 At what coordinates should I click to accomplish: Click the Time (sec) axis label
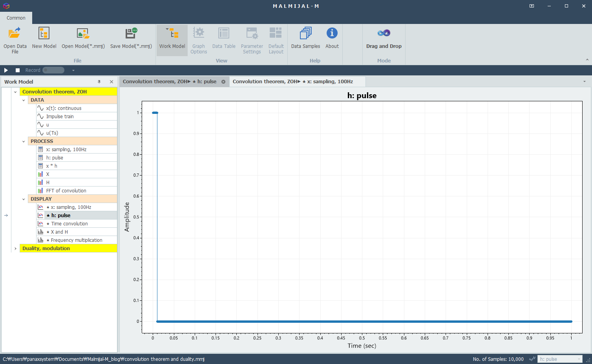[x=362, y=346]
